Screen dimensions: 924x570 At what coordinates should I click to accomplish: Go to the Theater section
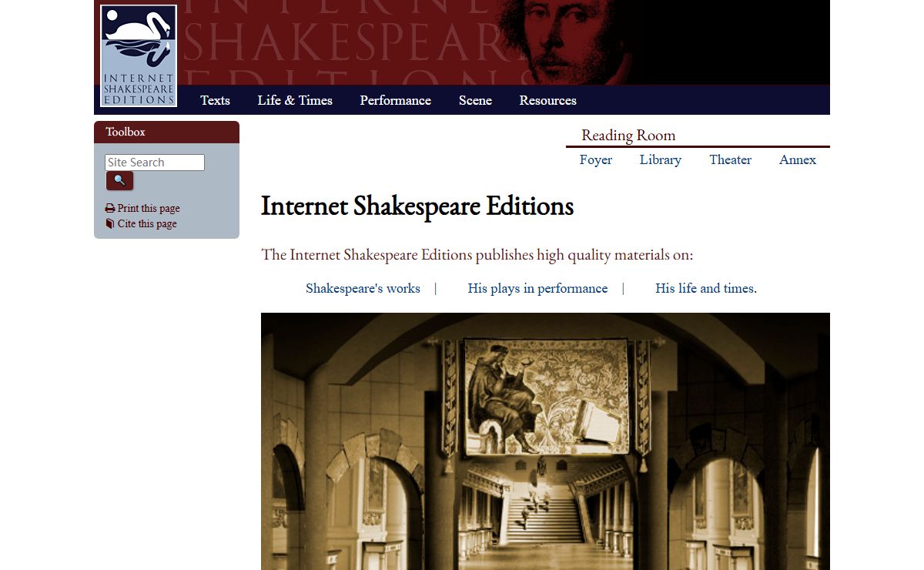tap(730, 159)
